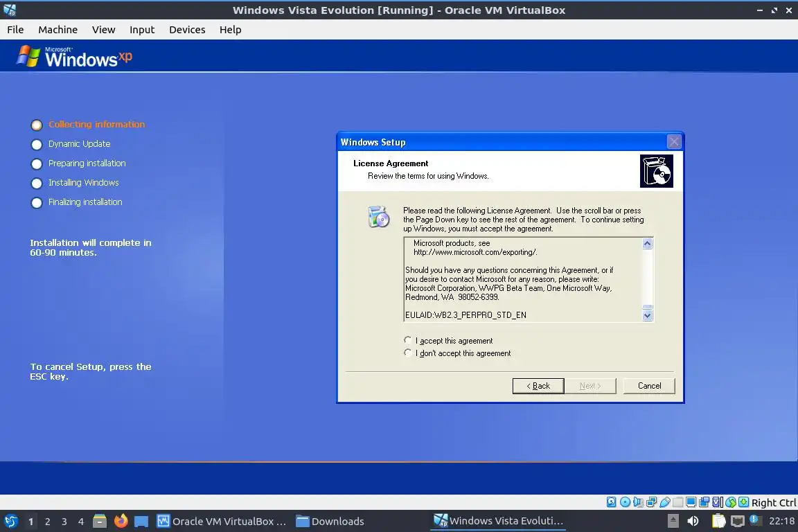Viewport: 798px width, 532px height.
Task: Click the hard disk activity status icon
Action: click(x=611, y=502)
